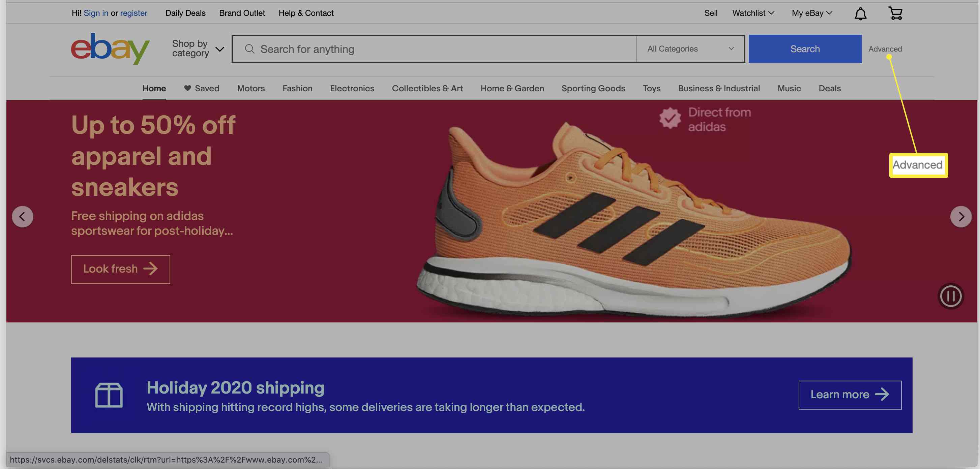Click the adidas sneaker banner image
Screen dimensions: 980x469
[x=634, y=220]
